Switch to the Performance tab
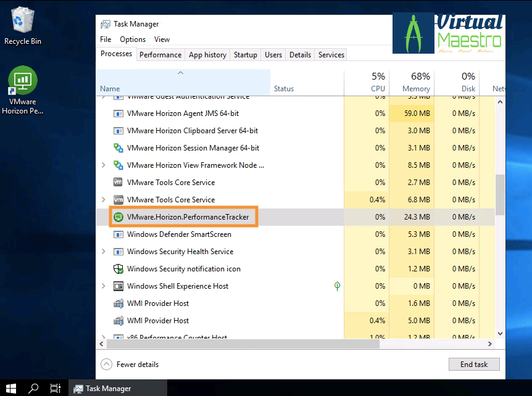The height and width of the screenshot is (396, 532). tap(160, 55)
